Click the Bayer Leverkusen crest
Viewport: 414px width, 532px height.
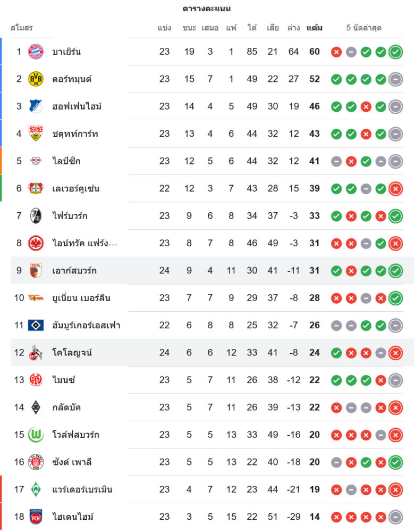point(36,188)
